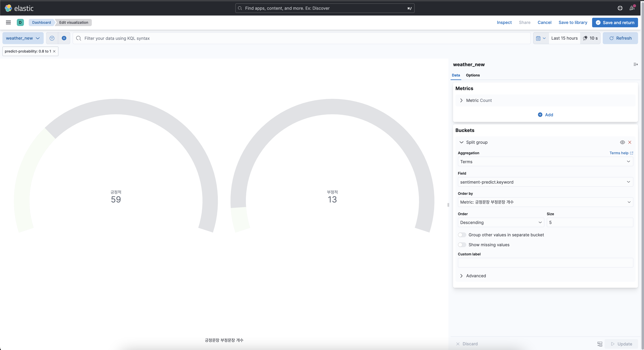This screenshot has height=350, width=644.
Task: Collapse the editor sidebar panel icon
Action: [x=635, y=65]
